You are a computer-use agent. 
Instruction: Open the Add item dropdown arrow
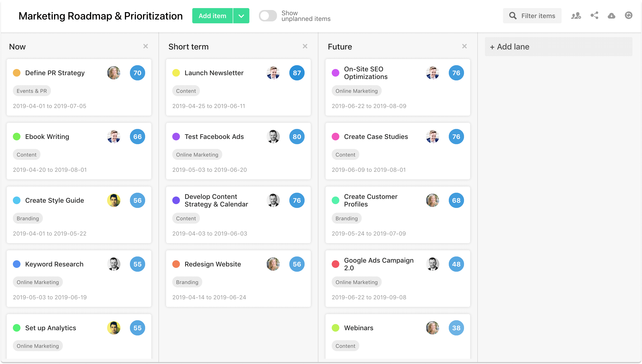click(x=241, y=15)
